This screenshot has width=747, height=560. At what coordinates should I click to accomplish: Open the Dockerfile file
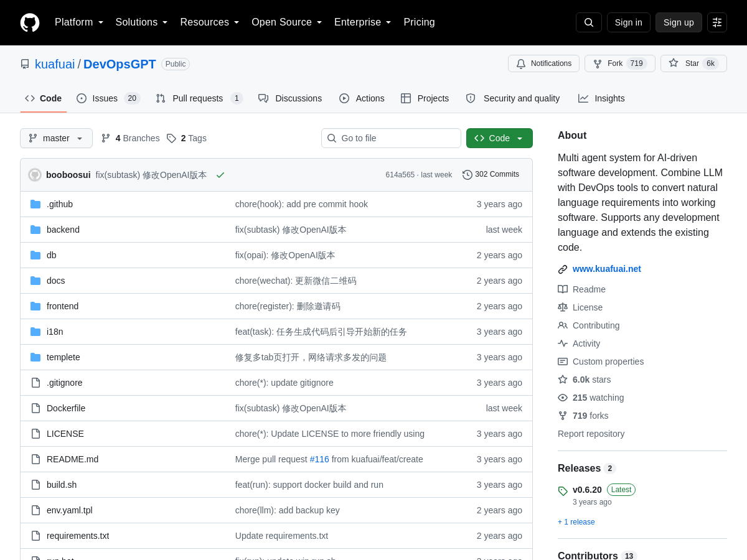coord(66,408)
